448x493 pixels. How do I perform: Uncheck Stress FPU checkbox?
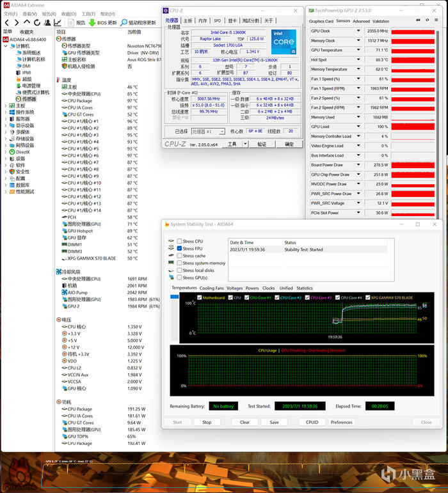(x=179, y=248)
